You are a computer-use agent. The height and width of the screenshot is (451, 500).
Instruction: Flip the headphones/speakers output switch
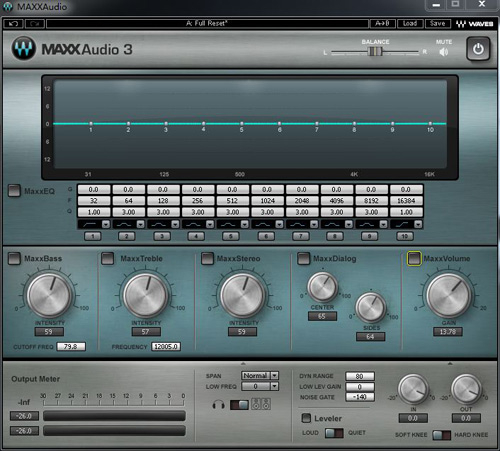tap(239, 405)
